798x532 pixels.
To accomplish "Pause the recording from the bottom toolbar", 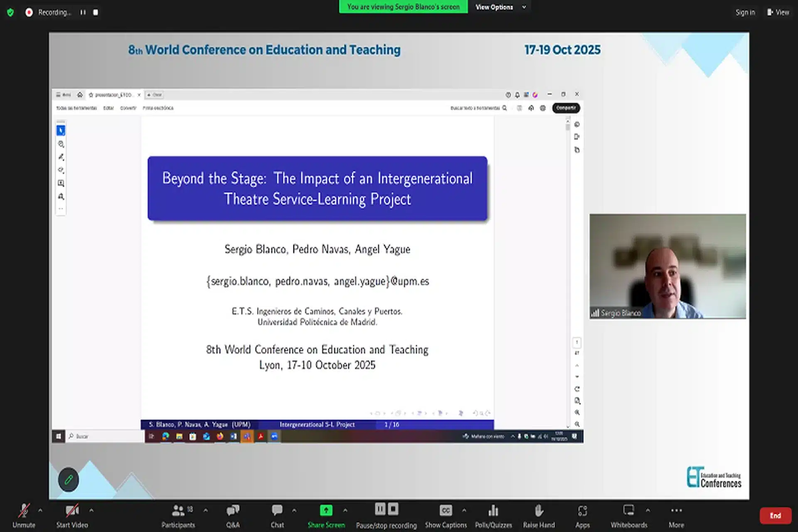I will pos(380,509).
